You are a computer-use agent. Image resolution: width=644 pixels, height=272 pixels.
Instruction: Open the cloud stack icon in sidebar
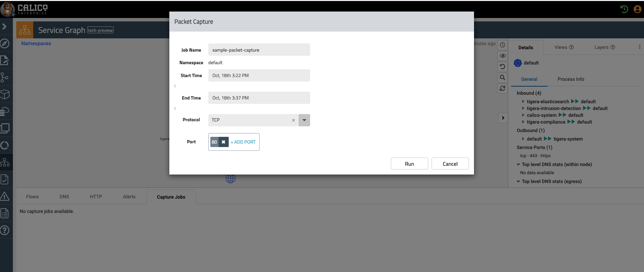click(x=5, y=111)
